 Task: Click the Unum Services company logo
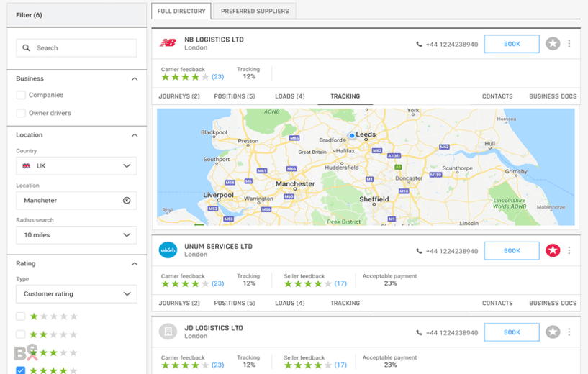tap(168, 250)
